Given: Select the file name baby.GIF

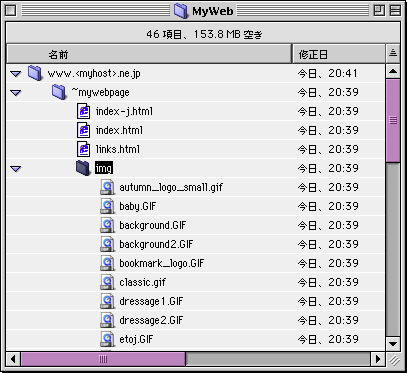Looking at the screenshot, I should [x=138, y=206].
